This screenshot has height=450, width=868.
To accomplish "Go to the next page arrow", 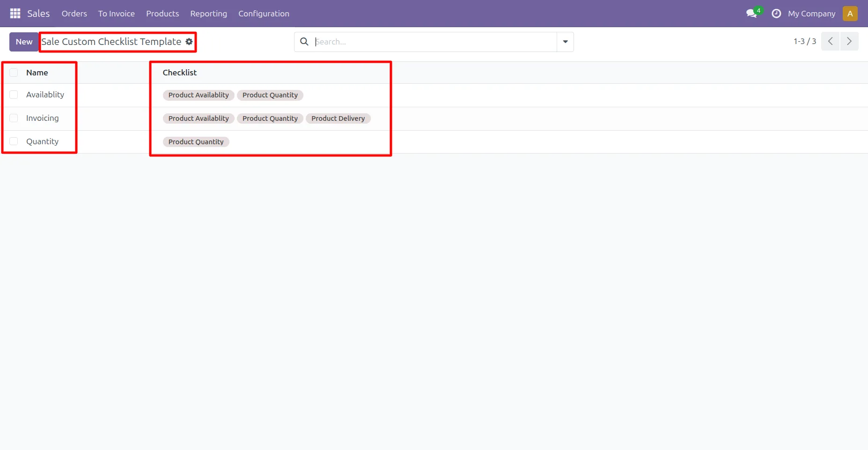I will (849, 41).
